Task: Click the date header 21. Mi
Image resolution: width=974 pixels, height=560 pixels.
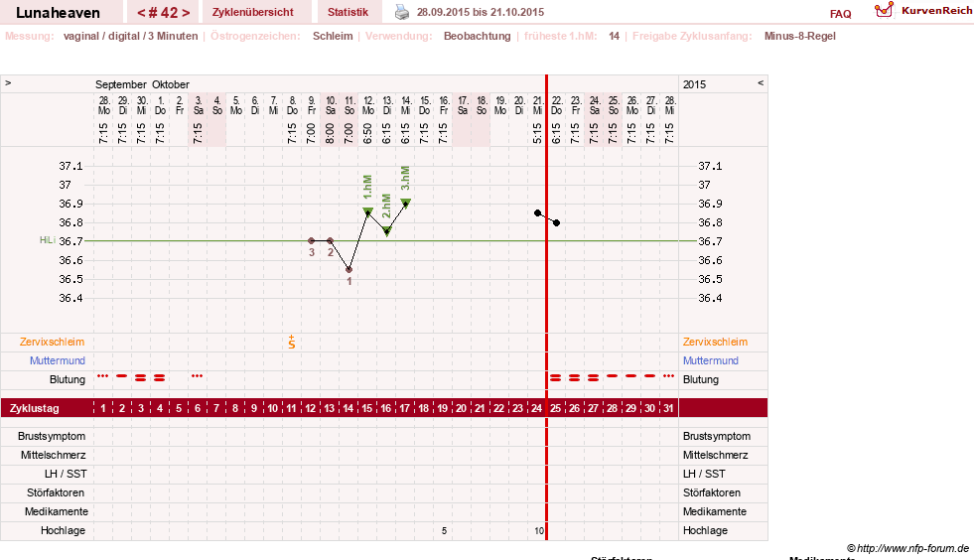Action: click(538, 105)
